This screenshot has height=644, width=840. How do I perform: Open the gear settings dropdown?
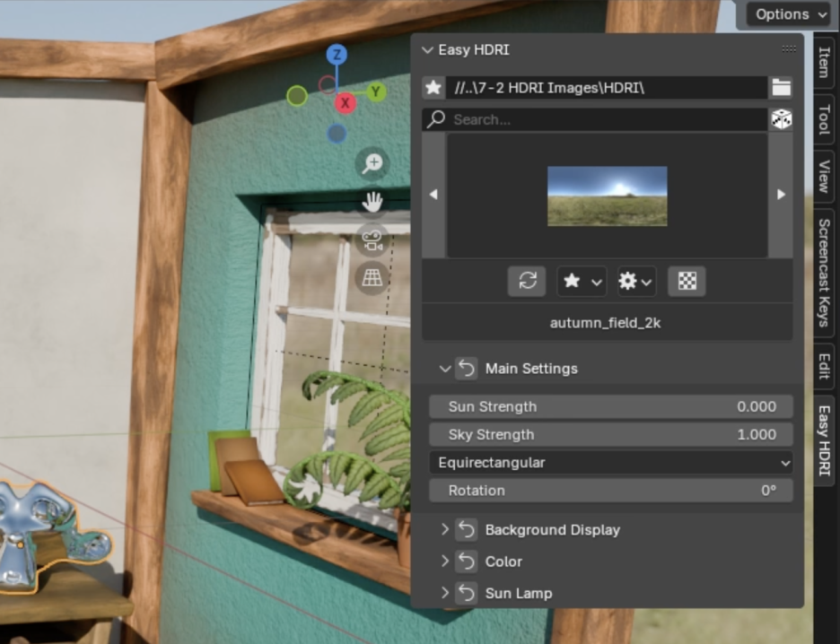click(x=636, y=281)
